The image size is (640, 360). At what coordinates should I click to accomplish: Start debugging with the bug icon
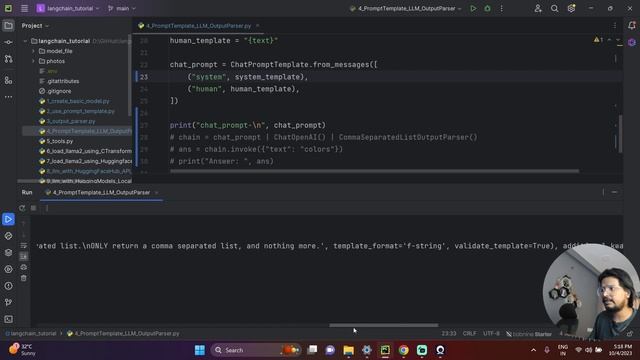(487, 8)
